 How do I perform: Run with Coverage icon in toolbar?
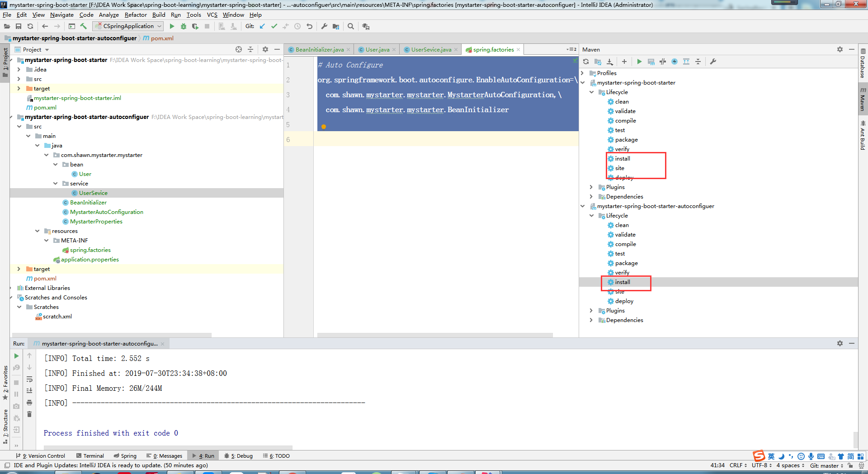click(x=195, y=26)
